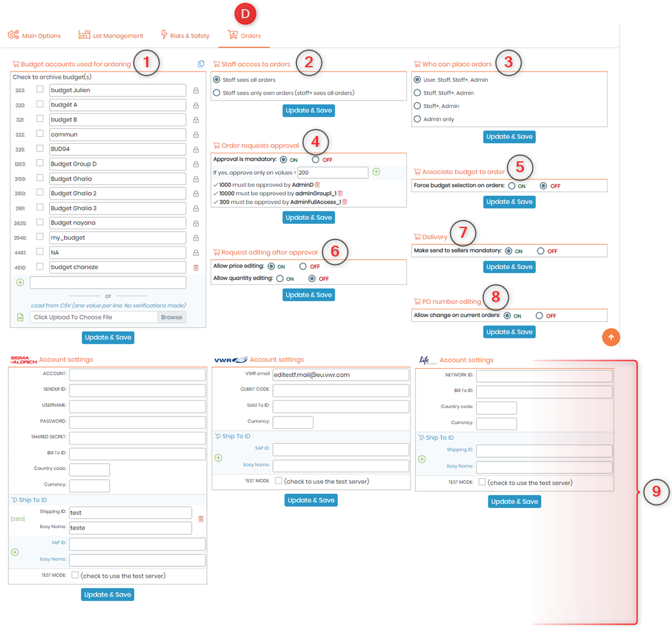Select the Orders tab
Viewport: 672px width, 627px height.
(x=244, y=35)
